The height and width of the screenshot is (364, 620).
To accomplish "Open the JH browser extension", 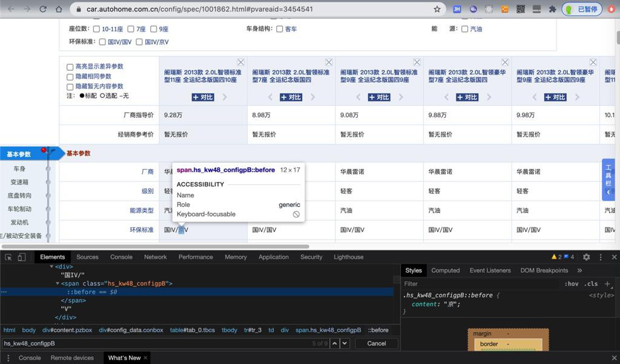I will (x=457, y=9).
